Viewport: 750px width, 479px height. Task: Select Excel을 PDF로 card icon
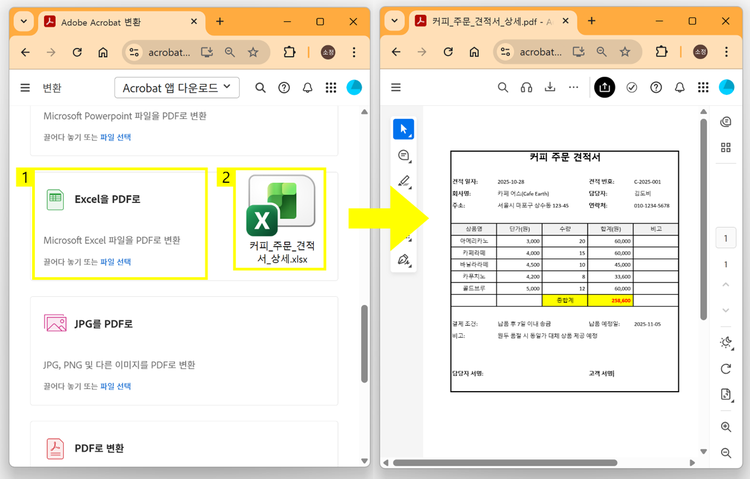coord(55,200)
